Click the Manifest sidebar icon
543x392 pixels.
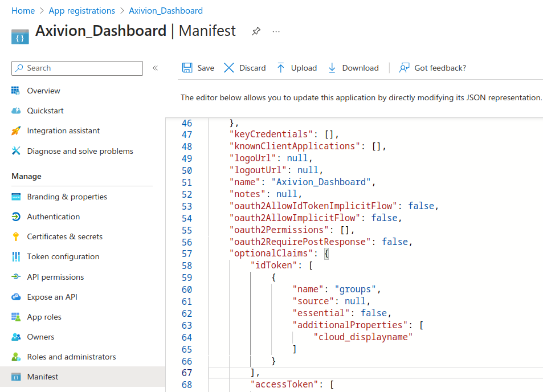point(16,377)
